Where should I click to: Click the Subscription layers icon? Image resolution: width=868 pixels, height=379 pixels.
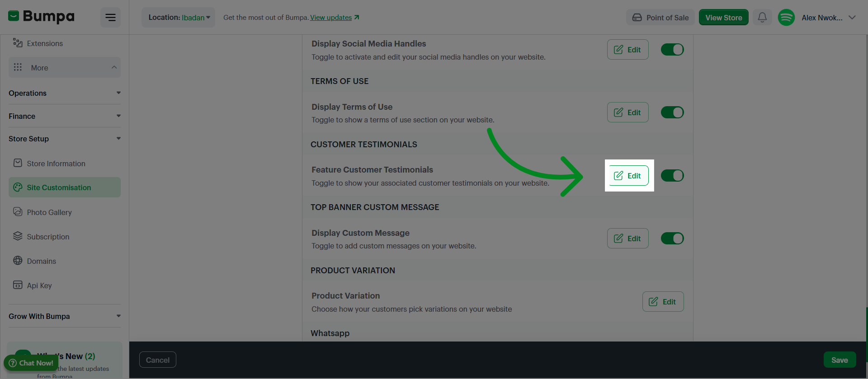pos(18,236)
